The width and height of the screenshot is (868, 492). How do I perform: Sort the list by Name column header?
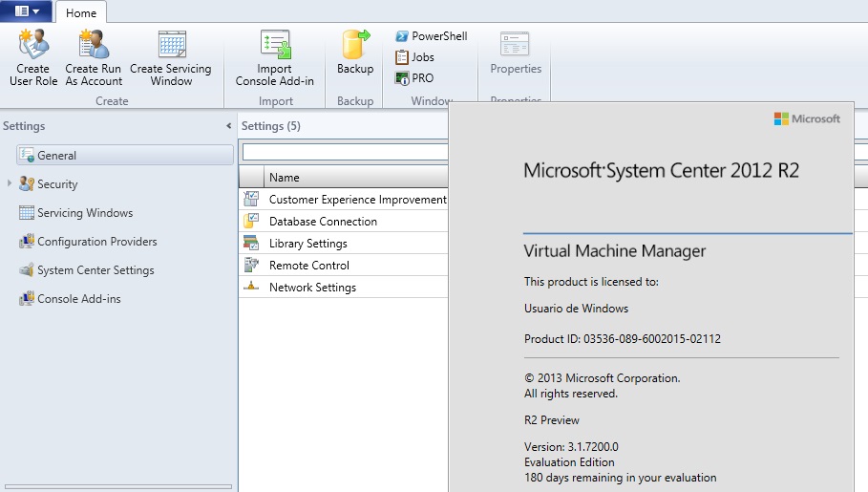[284, 177]
